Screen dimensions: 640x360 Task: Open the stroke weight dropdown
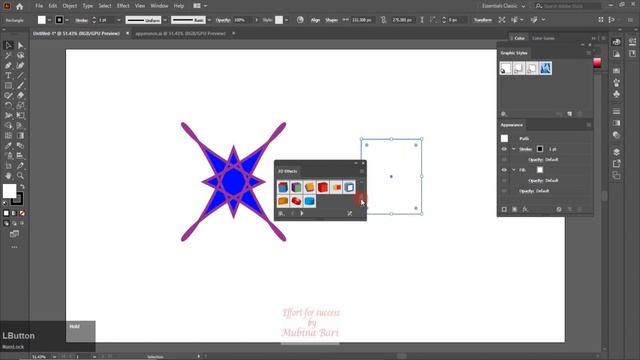119,20
